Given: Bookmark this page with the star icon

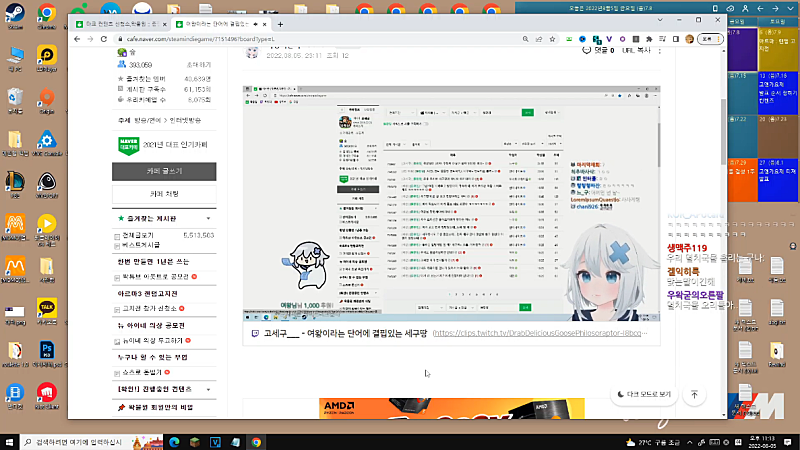Looking at the screenshot, I should (552, 39).
